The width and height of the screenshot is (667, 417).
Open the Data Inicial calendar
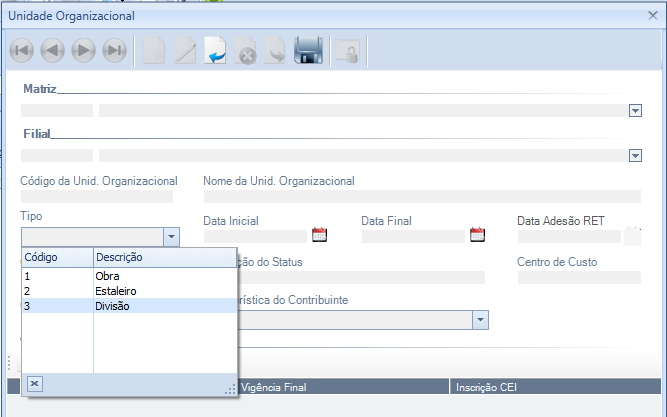click(x=319, y=235)
